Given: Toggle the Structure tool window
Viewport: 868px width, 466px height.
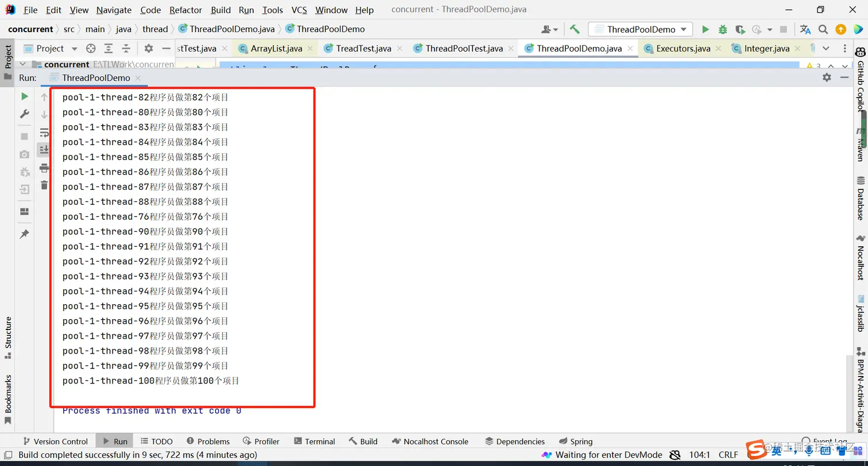Looking at the screenshot, I should (8, 337).
